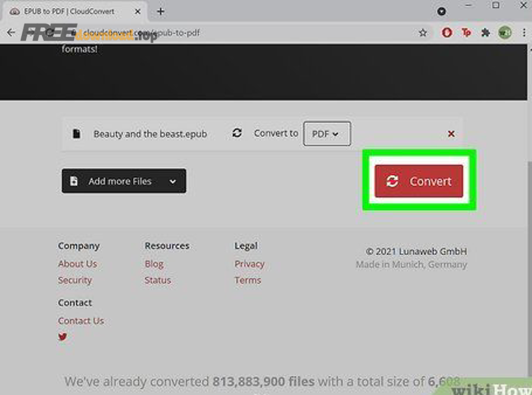Open the Add more Files button

124,181
